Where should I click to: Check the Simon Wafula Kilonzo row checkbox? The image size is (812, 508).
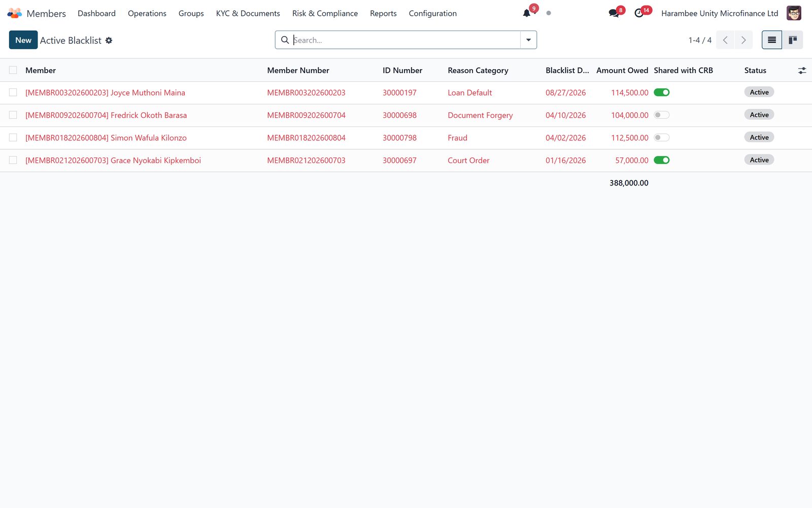[13, 138]
